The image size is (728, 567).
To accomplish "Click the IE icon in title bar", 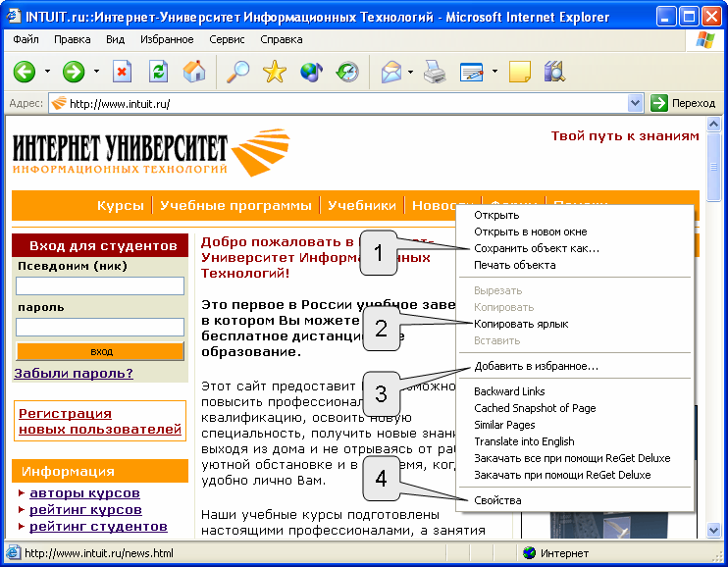I will (x=14, y=17).
